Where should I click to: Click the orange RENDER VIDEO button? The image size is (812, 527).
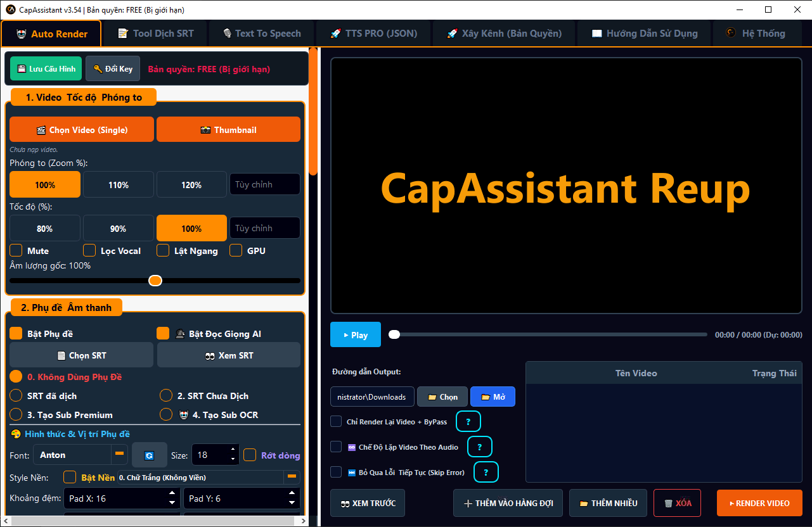pos(759,503)
